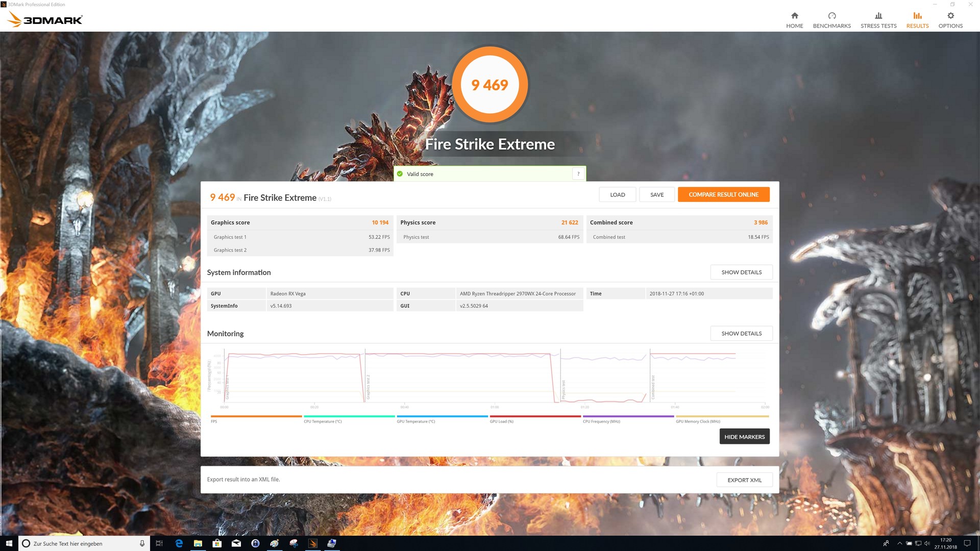980x551 pixels.
Task: Open the Windows Start menu
Action: pos(9,543)
